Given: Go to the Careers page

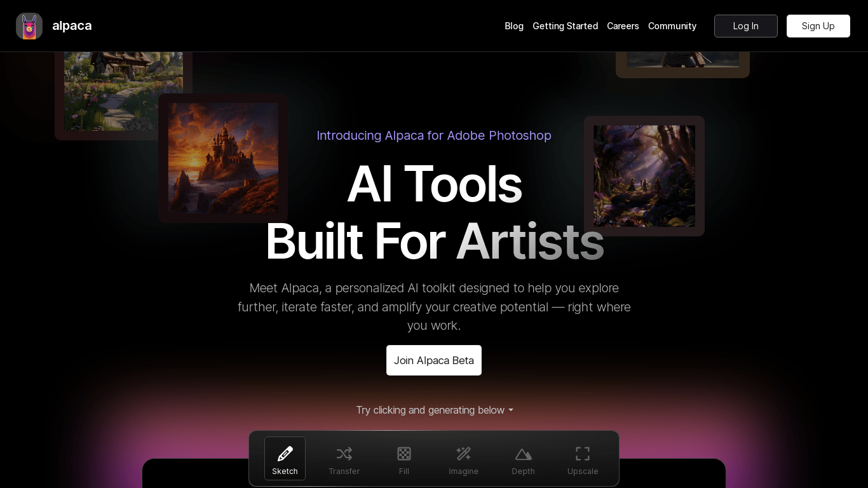Looking at the screenshot, I should click(623, 26).
